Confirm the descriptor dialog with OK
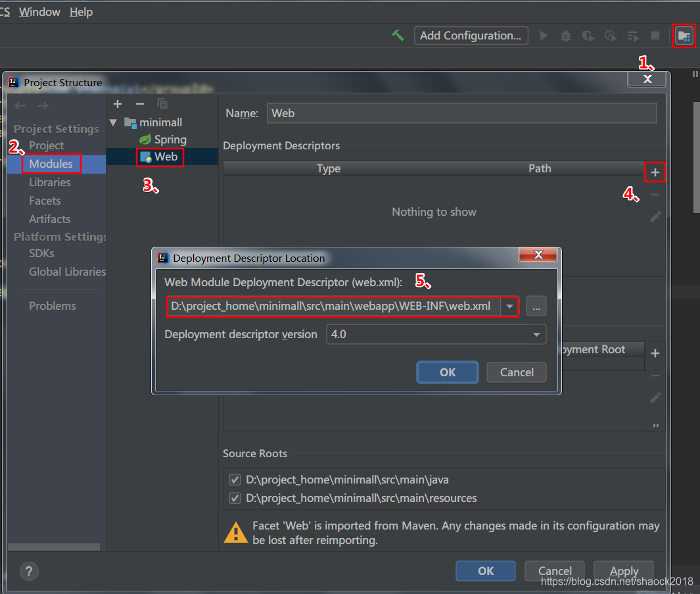 tap(448, 373)
